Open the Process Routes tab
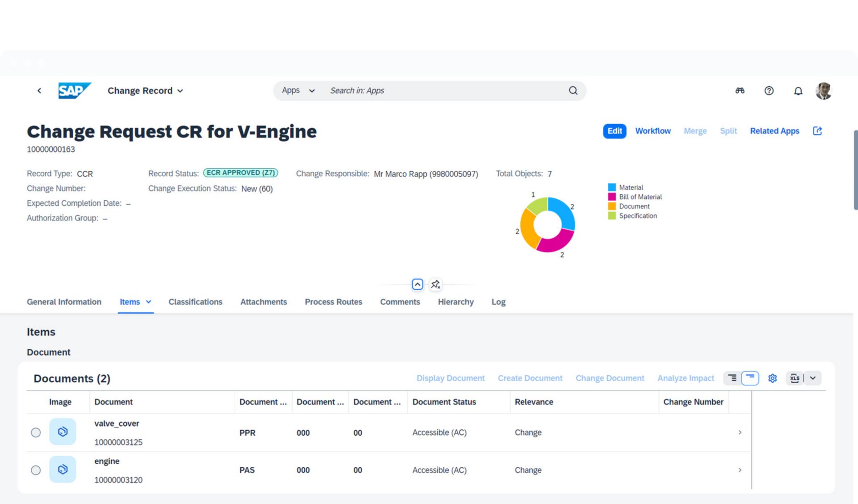Screen dimensions: 858x504 click(x=333, y=301)
